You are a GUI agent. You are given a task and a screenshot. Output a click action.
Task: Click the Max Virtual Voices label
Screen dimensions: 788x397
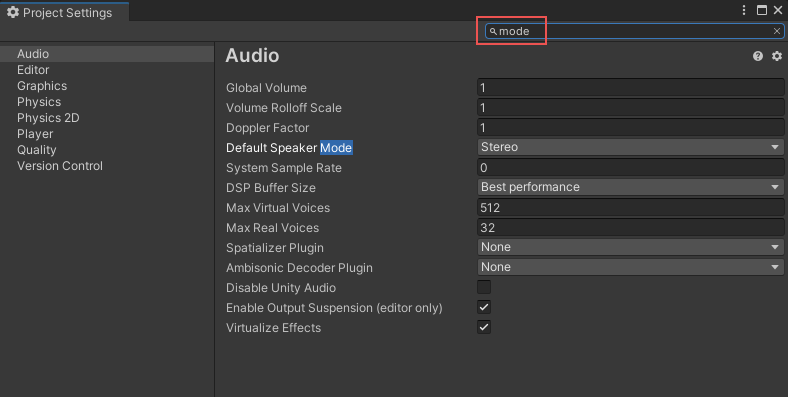tap(278, 208)
